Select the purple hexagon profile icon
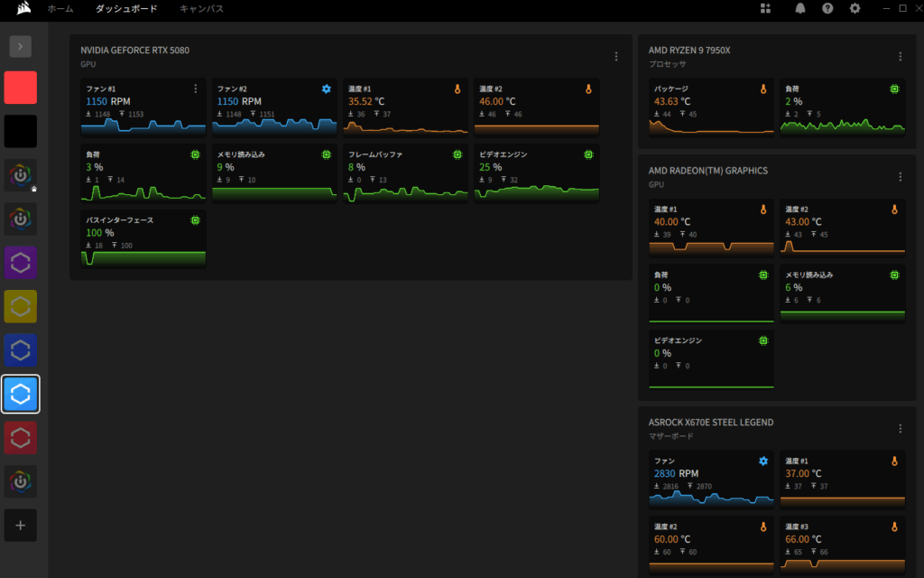 click(21, 263)
